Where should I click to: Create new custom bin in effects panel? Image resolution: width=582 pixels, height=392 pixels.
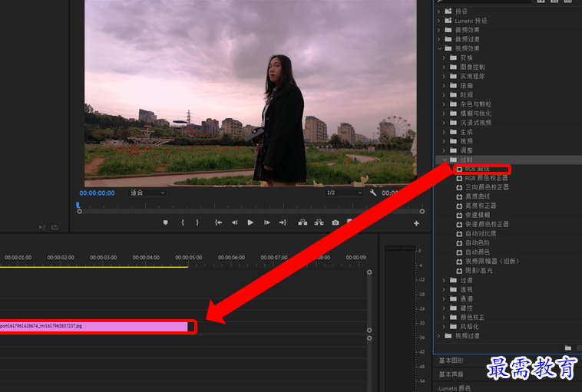[x=568, y=348]
